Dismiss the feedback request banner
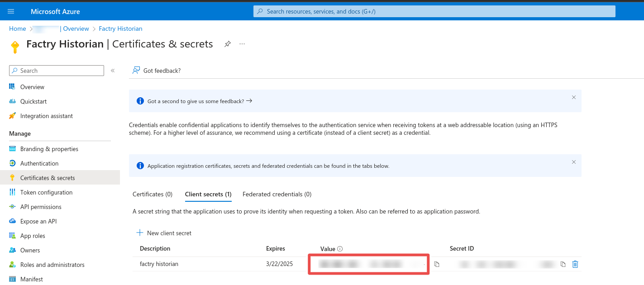 pos(574,97)
